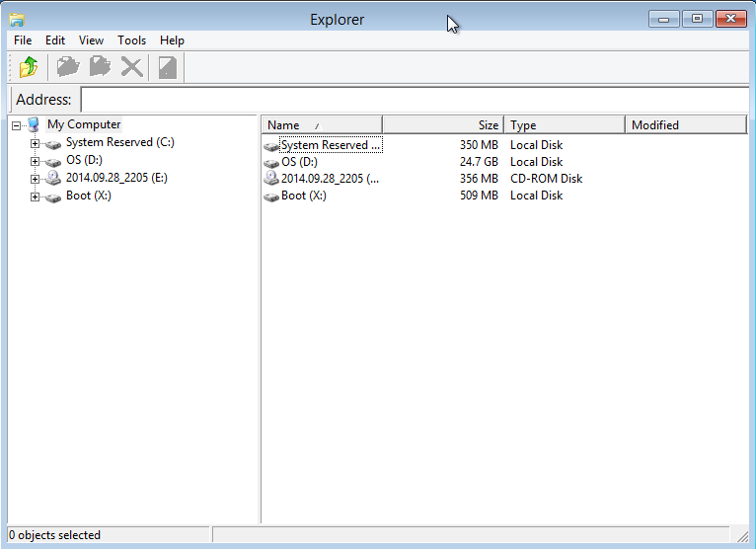Click the Explorer icon in title bar

point(17,19)
